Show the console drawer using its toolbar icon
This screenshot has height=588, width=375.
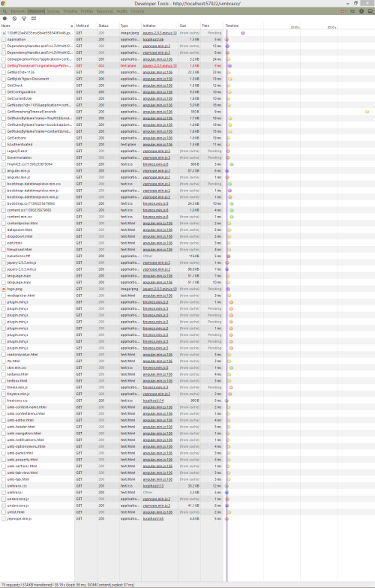[352, 11]
